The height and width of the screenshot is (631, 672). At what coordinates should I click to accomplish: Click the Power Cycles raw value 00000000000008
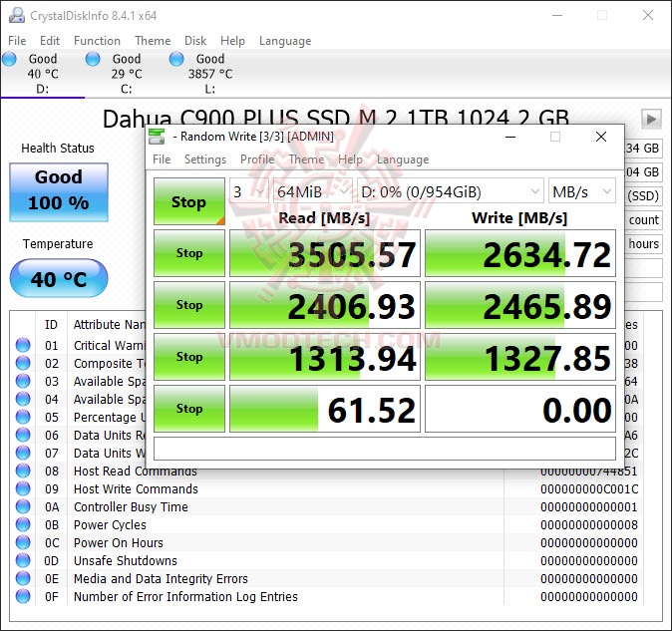click(x=589, y=524)
